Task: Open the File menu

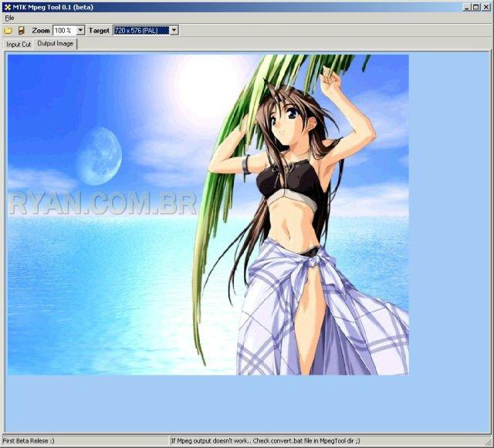Action: pyautogui.click(x=9, y=17)
